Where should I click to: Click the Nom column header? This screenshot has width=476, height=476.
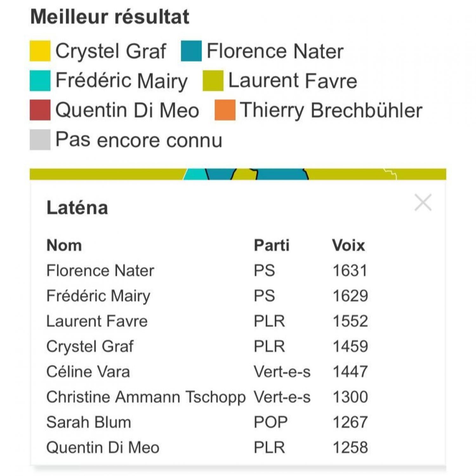(64, 245)
